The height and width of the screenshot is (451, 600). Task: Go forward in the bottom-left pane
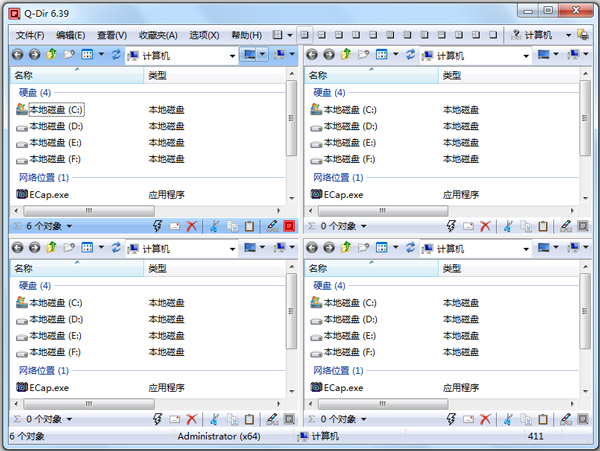(x=34, y=247)
